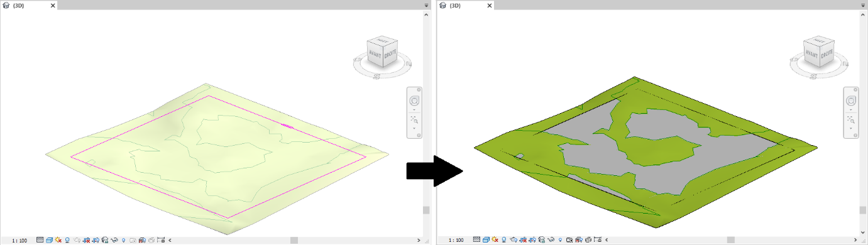This screenshot has width=868, height=245.
Task: Toggle Shadows in left view
Action: (x=67, y=240)
